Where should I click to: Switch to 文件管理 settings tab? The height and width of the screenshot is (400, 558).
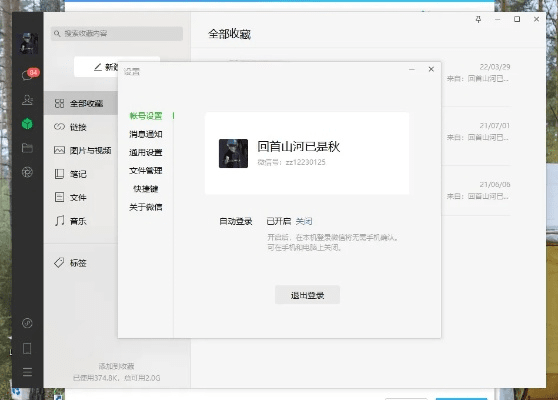[x=146, y=170]
